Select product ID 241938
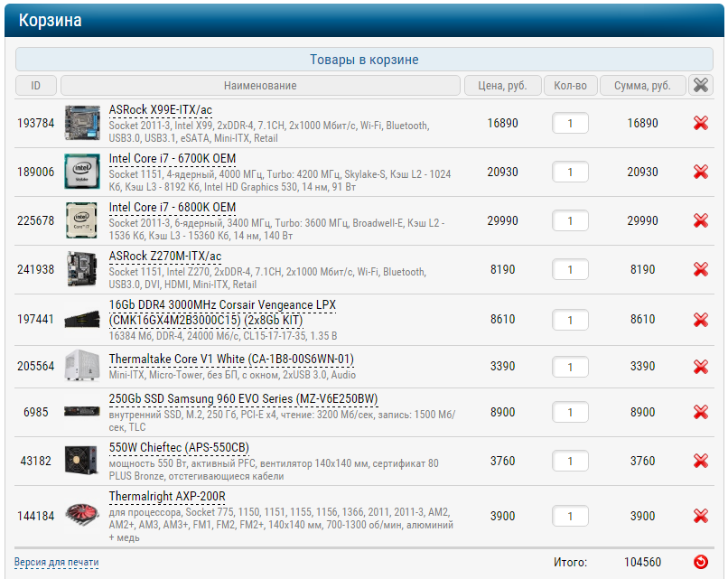This screenshot has height=579, width=728. [36, 269]
